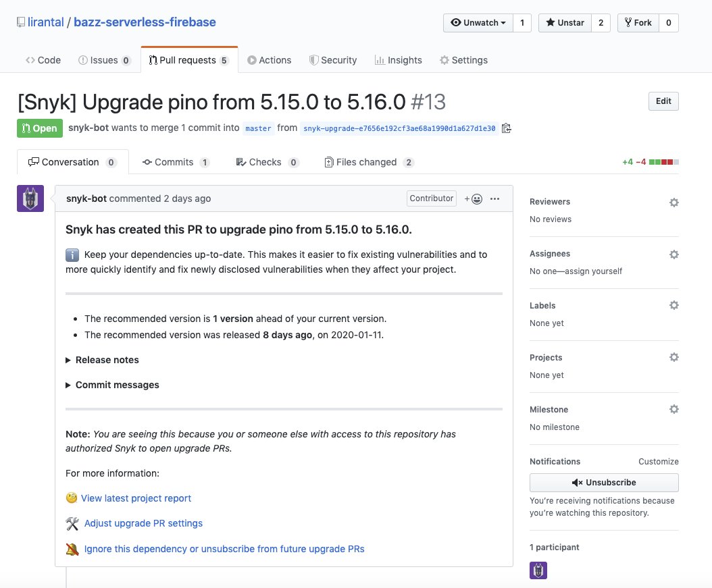Switch to the Code tab
Viewport: 712px width, 588px height.
[x=43, y=60]
